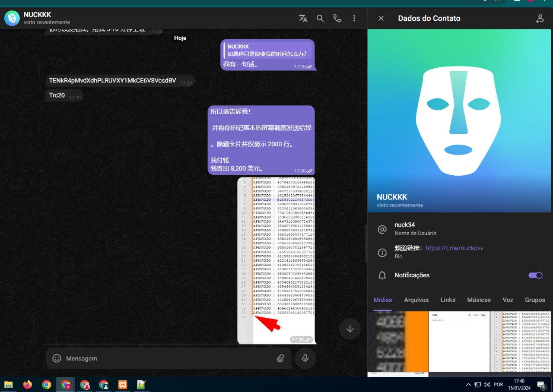The height and width of the screenshot is (392, 553).
Task: Click the notifications bell icon
Action: click(x=382, y=275)
